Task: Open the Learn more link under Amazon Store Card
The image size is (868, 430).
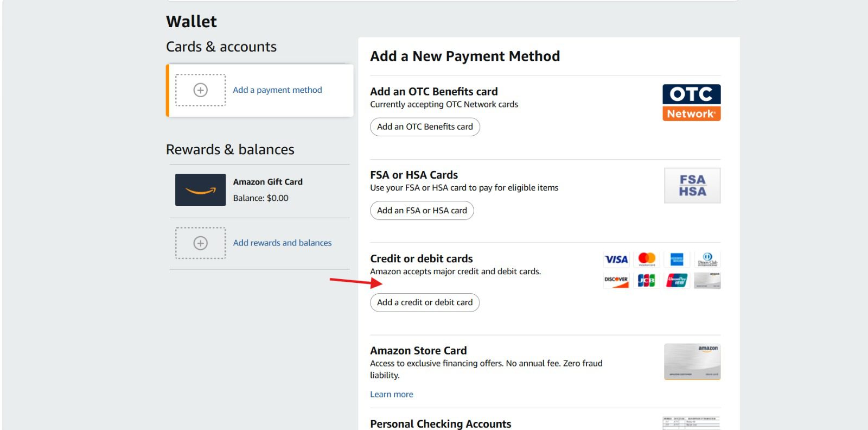Action: 392,394
